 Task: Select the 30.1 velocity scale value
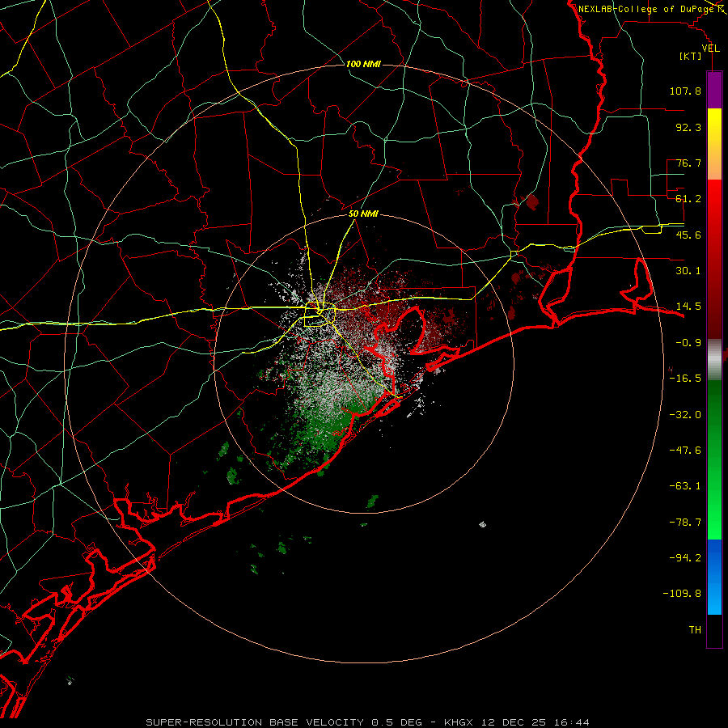point(688,271)
